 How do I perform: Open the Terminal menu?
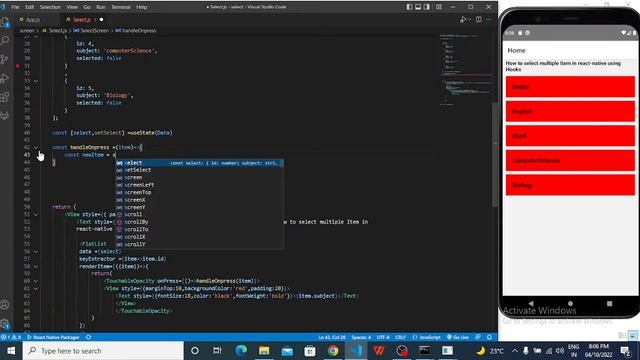[121, 7]
